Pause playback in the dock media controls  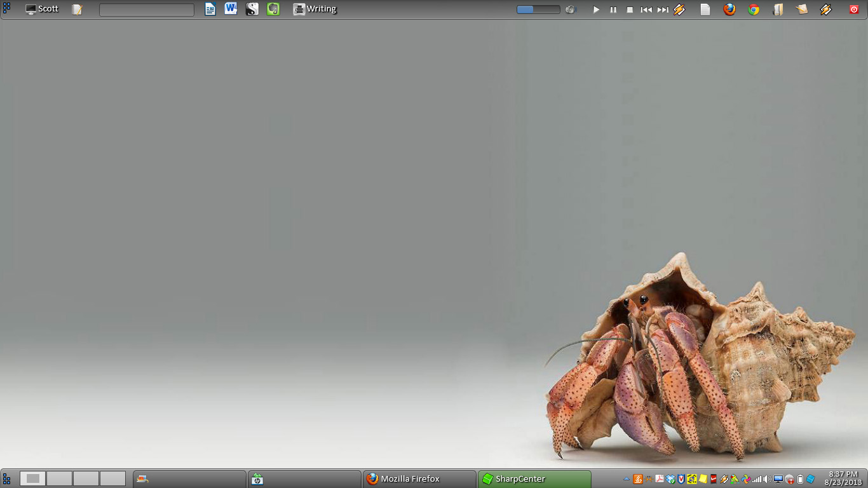(x=613, y=10)
